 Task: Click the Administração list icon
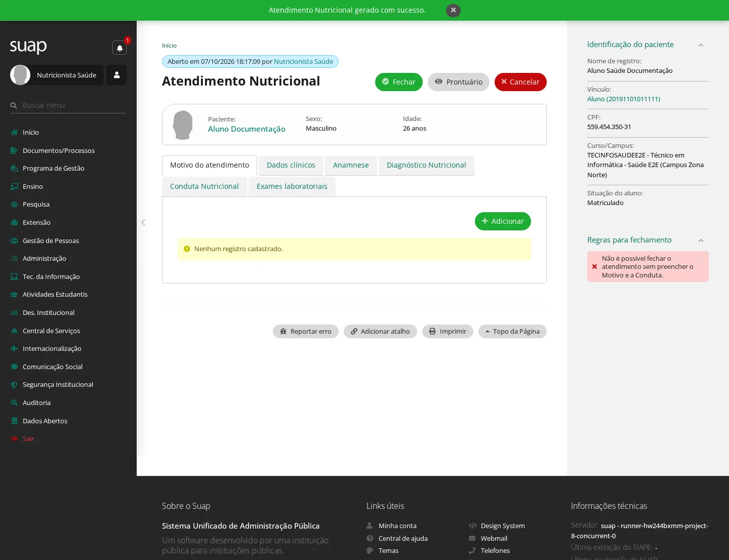tap(14, 258)
